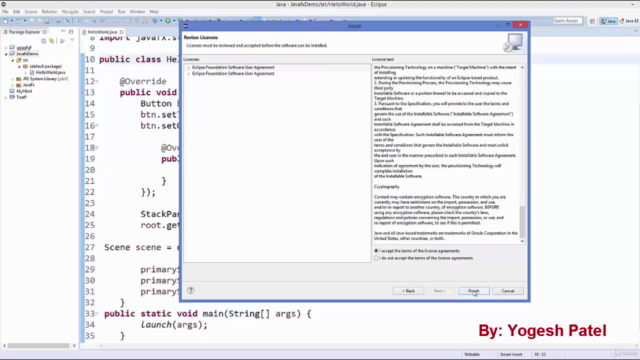The height and width of the screenshot is (360, 640).
Task: Select the TestP project
Action: (21, 97)
